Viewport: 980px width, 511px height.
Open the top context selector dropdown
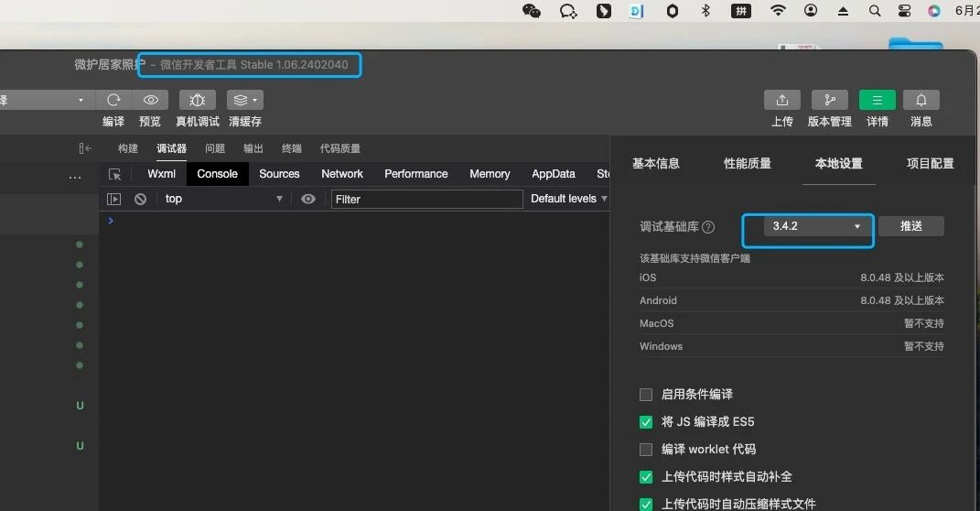click(x=223, y=199)
